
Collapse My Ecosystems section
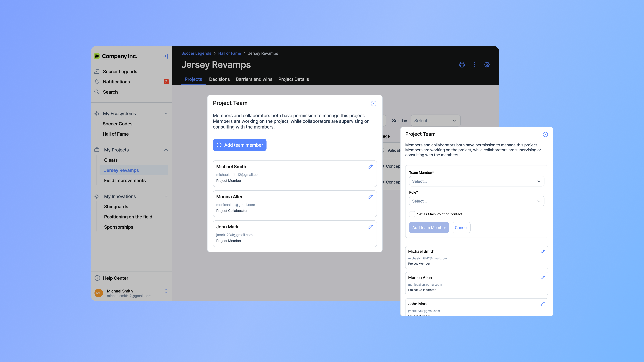(x=166, y=114)
